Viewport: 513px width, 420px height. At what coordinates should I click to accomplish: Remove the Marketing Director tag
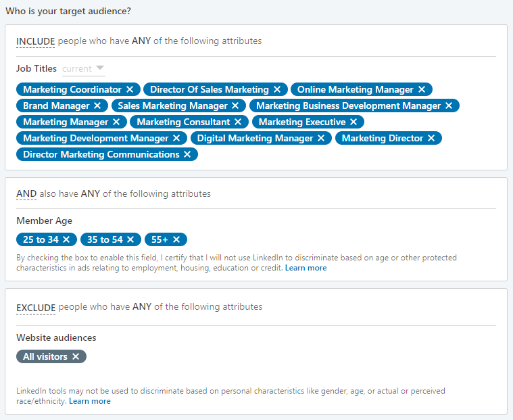tap(431, 138)
